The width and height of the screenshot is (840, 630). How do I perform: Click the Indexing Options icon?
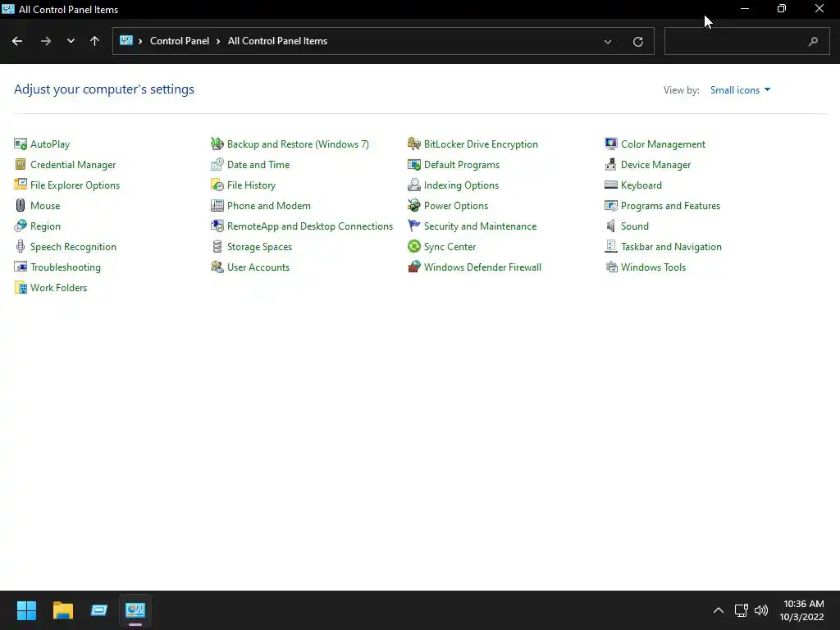point(414,185)
